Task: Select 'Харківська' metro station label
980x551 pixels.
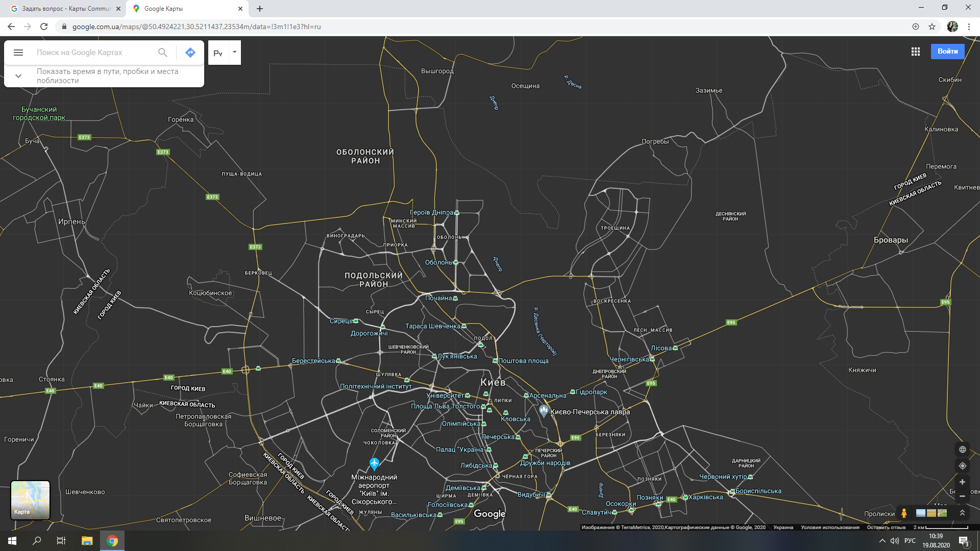Action: coord(705,497)
